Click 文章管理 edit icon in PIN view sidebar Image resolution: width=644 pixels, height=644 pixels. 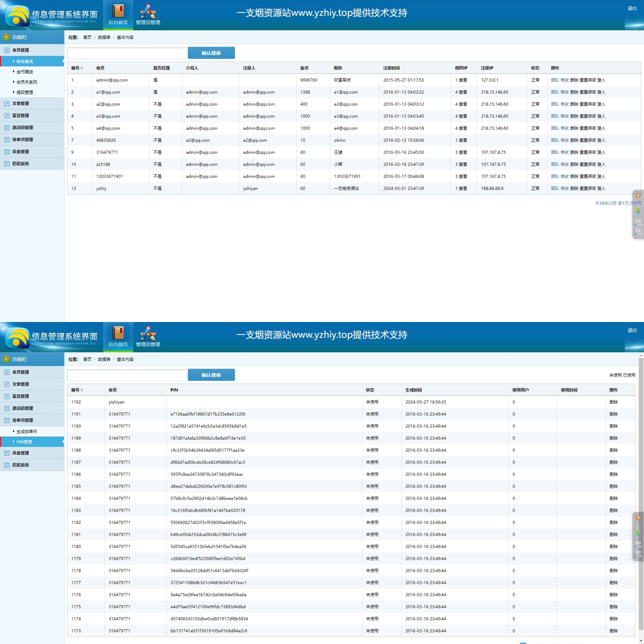[x=7, y=384]
